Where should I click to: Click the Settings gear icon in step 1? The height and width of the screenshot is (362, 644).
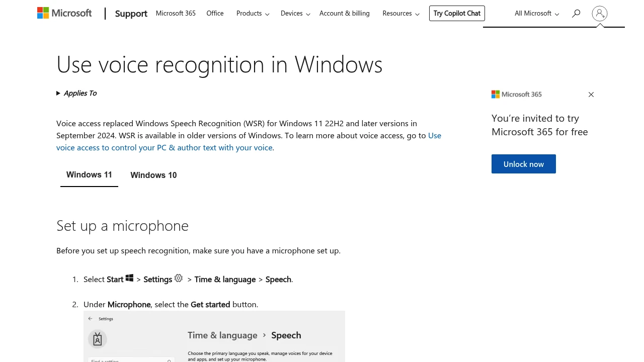(179, 278)
